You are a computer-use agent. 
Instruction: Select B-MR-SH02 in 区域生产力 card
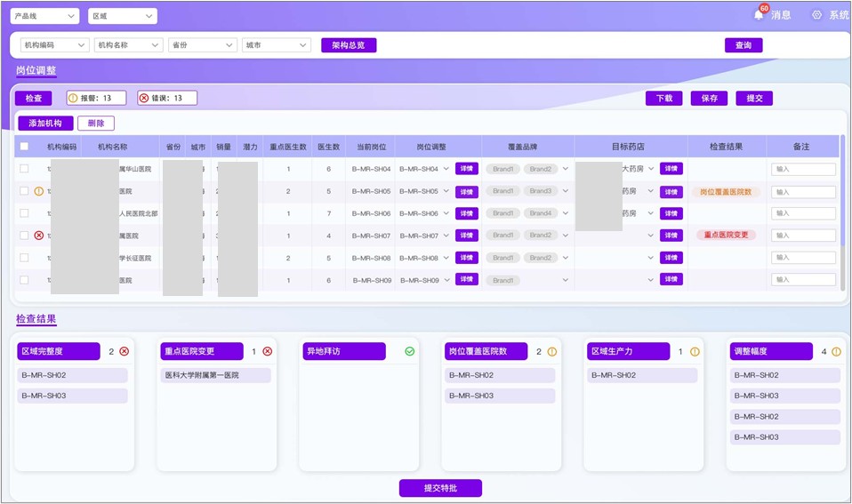(x=642, y=375)
